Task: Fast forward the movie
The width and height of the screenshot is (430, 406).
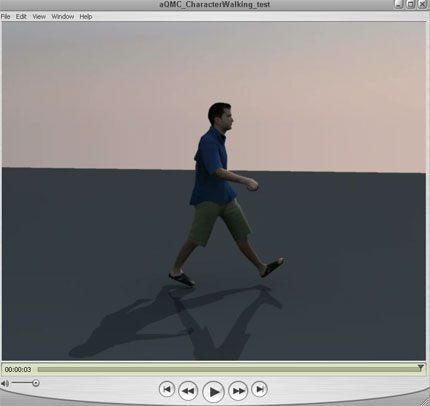Action: 238,390
